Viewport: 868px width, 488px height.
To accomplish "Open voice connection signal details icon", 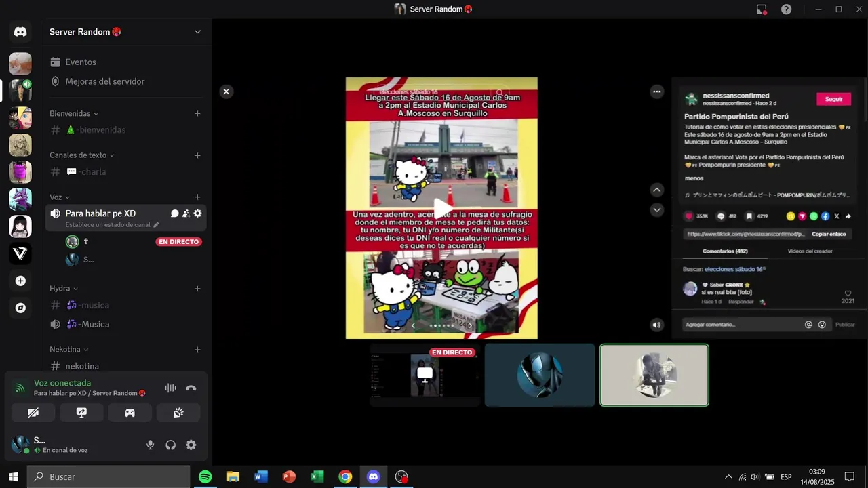I will tap(20, 388).
